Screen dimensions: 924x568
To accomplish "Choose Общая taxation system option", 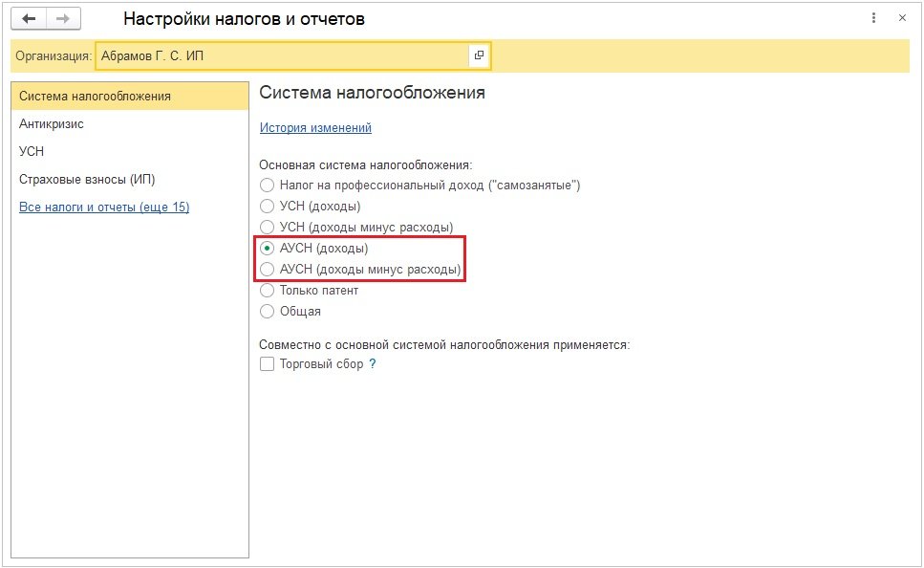I will point(268,312).
